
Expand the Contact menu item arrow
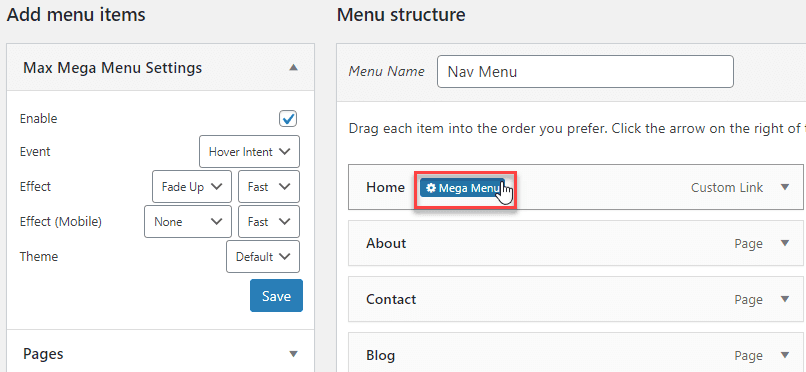tap(784, 299)
